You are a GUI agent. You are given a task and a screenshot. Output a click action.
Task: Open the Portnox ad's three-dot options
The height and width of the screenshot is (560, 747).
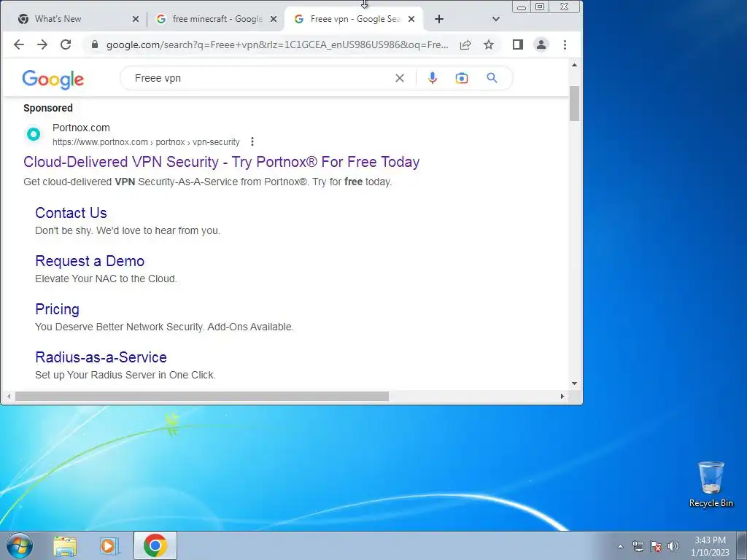[x=252, y=141]
